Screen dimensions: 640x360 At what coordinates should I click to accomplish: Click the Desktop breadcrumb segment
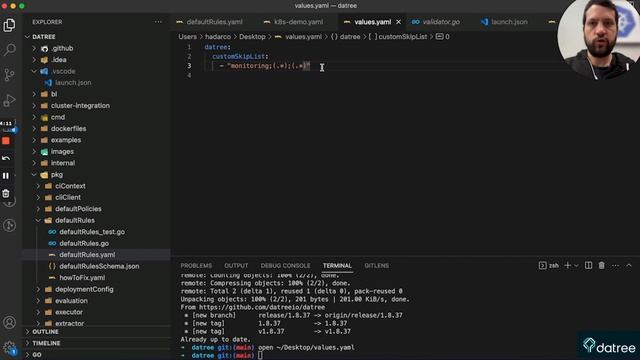[252, 37]
